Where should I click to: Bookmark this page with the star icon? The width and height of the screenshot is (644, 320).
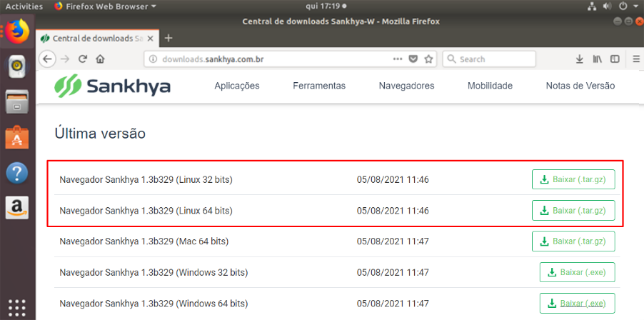pos(428,59)
